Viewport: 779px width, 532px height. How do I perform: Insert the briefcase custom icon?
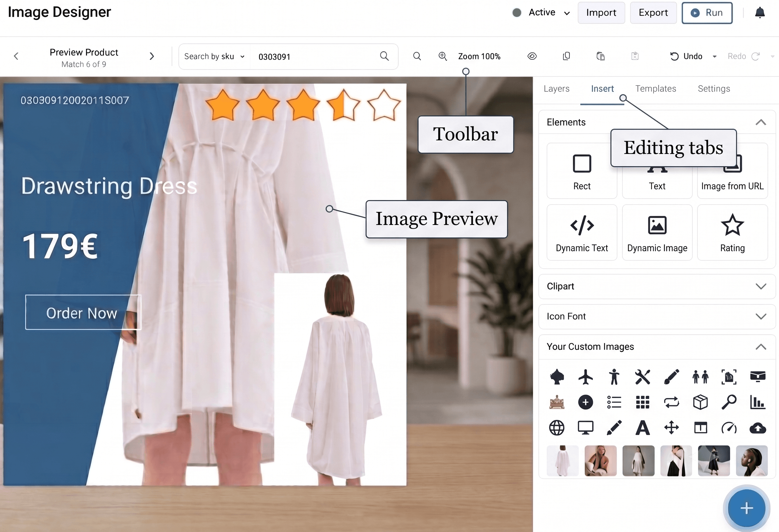pos(758,376)
